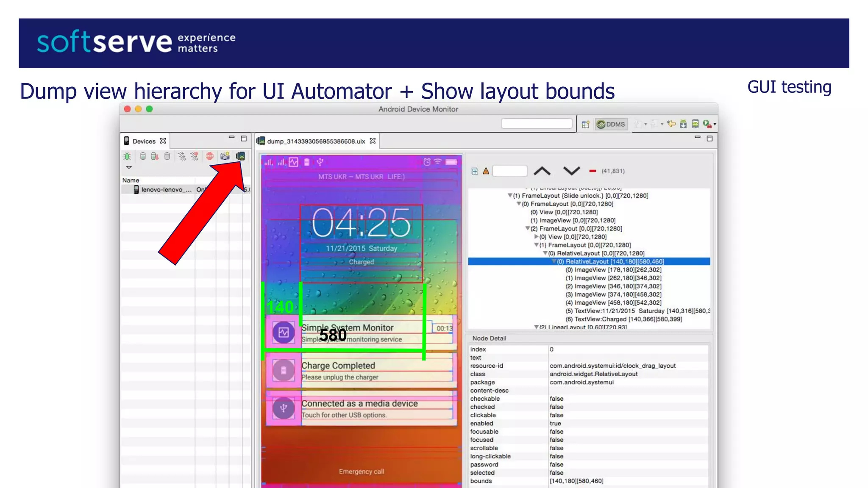This screenshot has width=868, height=488.
Task: Click the Screen Capture camera icon
Action: (225, 156)
